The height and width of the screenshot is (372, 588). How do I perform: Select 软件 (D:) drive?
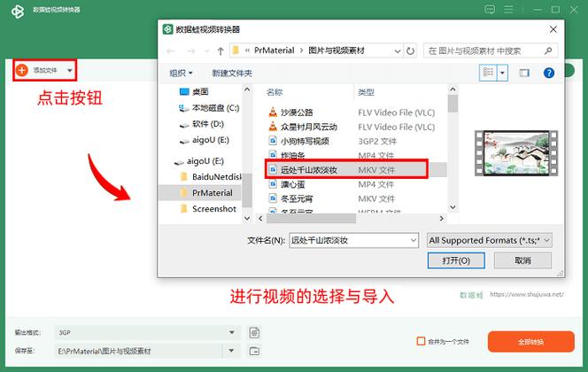[x=201, y=124]
